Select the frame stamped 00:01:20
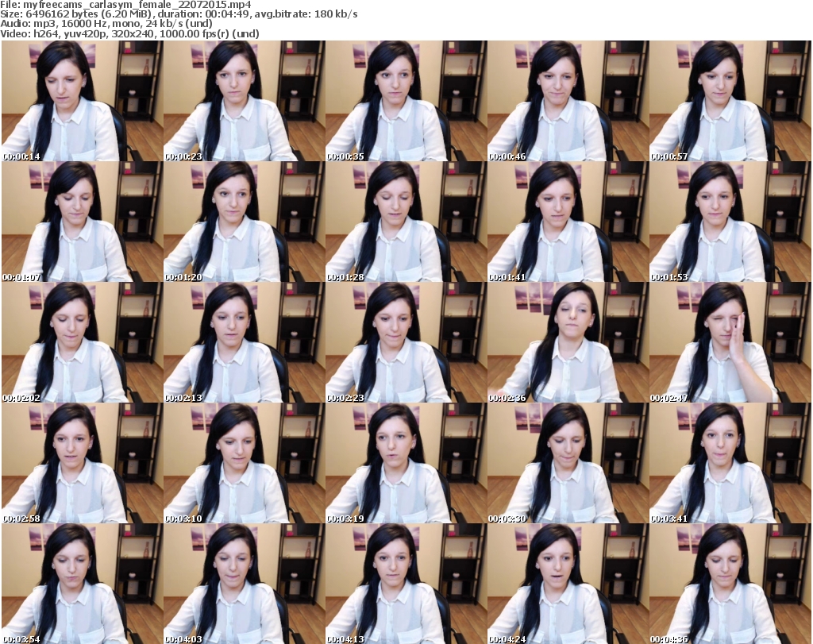The height and width of the screenshot is (644, 813). pos(245,222)
